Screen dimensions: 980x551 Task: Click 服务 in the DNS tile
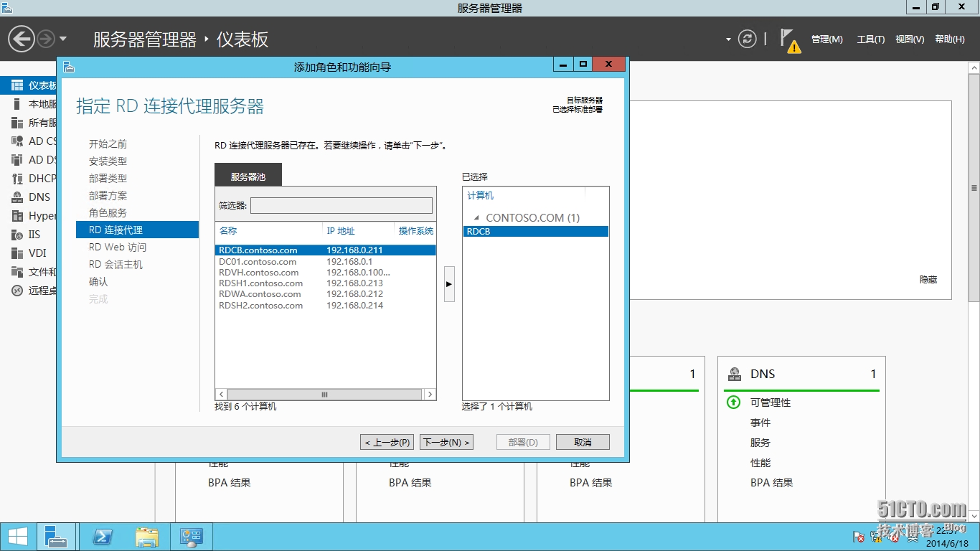760,443
